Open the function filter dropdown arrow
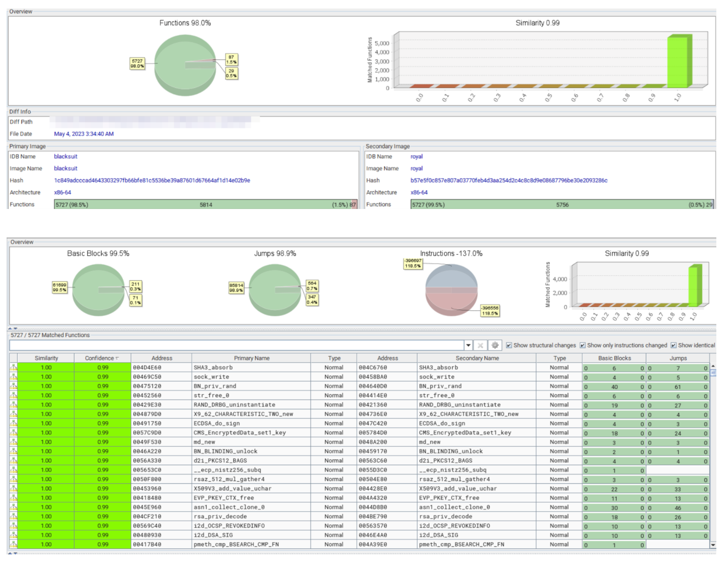 point(468,345)
